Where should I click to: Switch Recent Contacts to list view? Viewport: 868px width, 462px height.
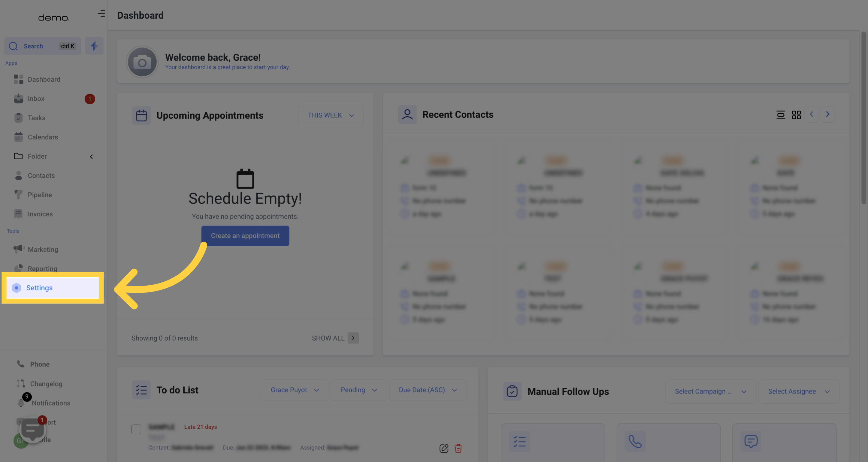coord(780,115)
